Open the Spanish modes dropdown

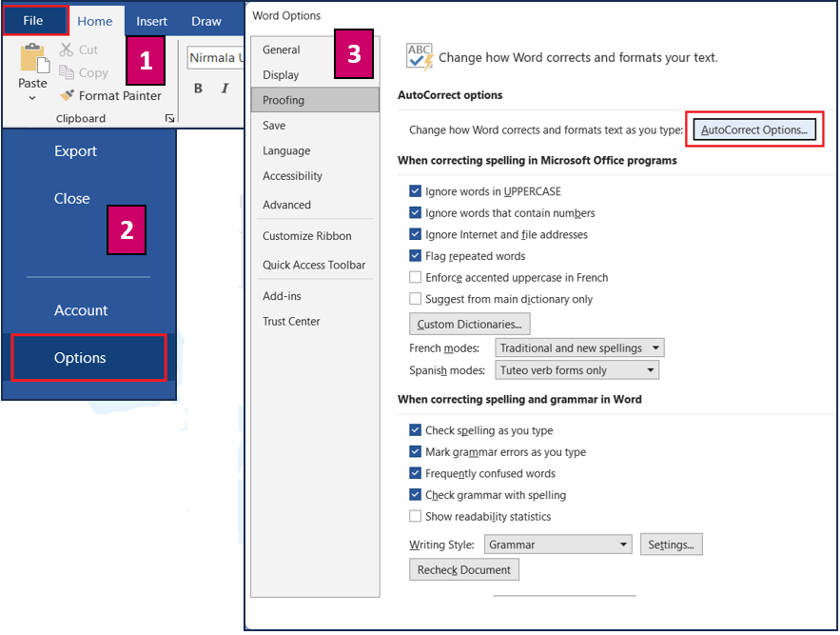click(576, 370)
